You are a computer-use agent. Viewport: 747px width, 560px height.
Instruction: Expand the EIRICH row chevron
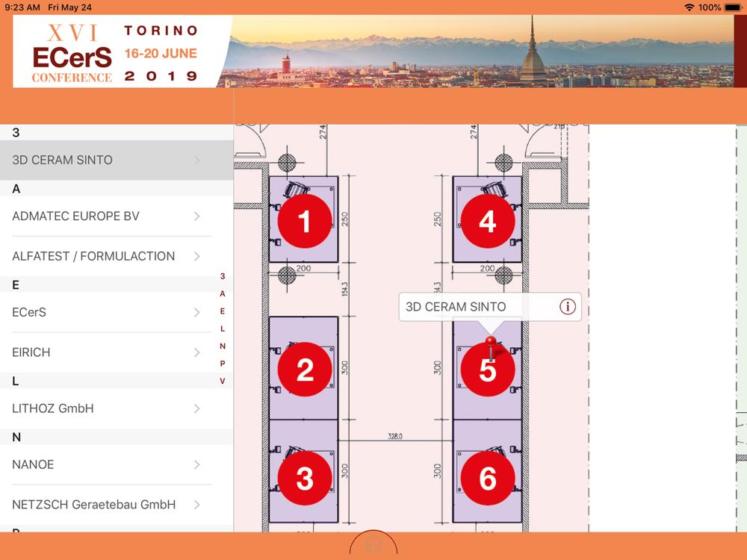point(196,352)
